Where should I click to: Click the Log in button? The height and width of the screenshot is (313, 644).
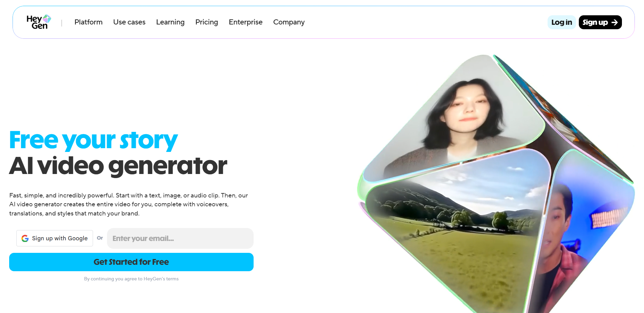coord(562,22)
